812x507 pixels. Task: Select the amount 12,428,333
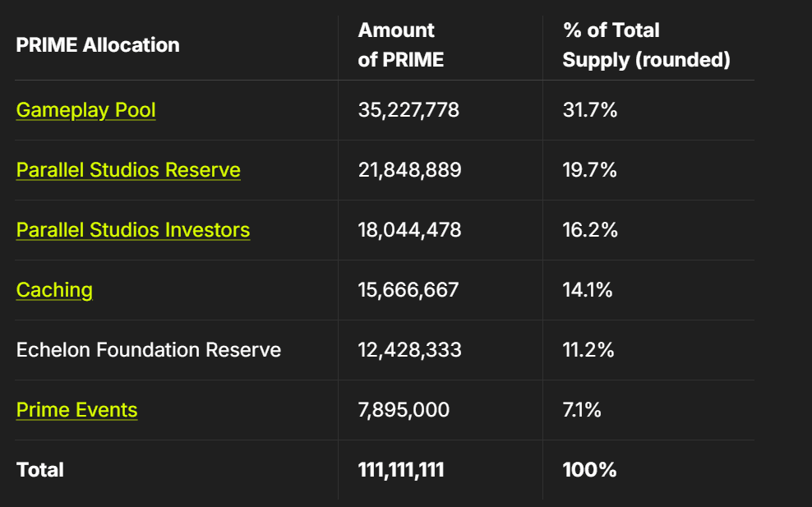coord(409,349)
